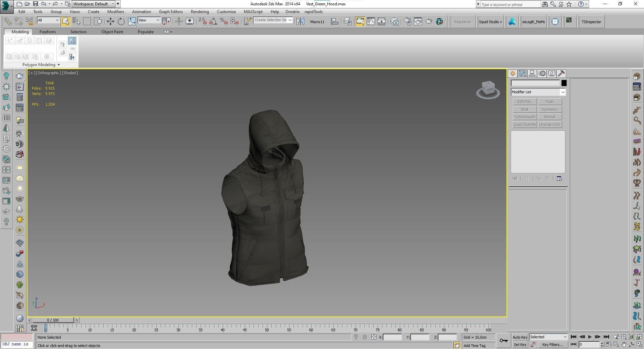This screenshot has height=349, width=644.
Task: Click the Unwrap UVW modifier button
Action: pos(550,124)
